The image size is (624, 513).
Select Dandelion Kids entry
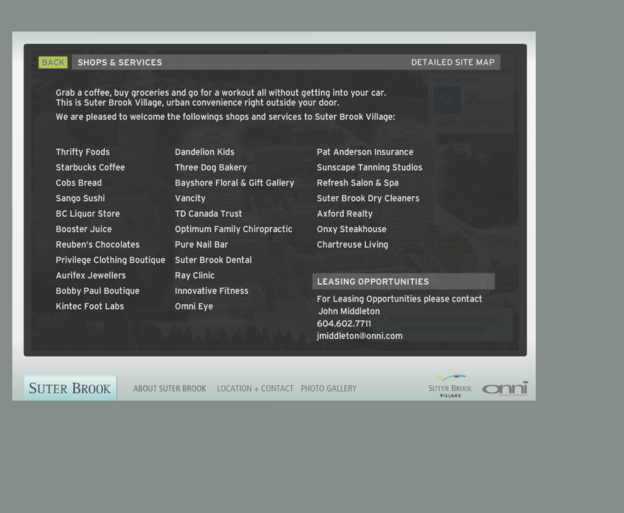205,152
